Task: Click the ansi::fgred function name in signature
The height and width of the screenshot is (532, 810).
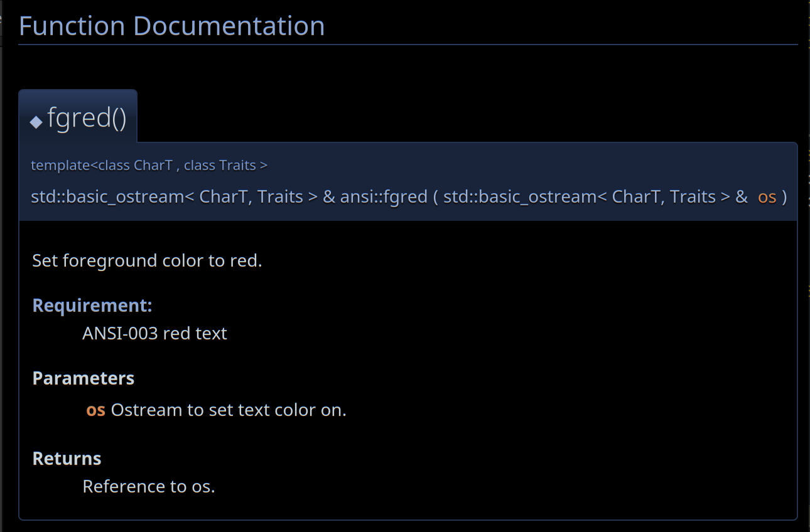Action: coord(384,197)
